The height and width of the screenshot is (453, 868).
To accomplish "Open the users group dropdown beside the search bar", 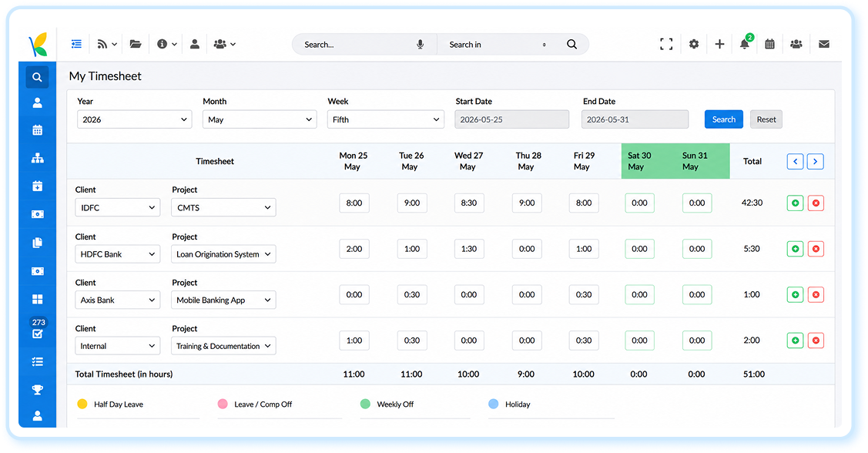I will 225,44.
